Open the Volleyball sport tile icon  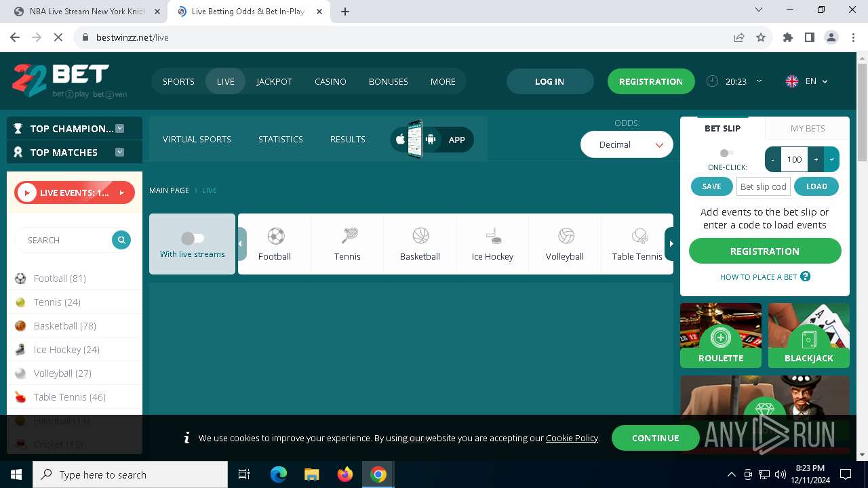566,236
